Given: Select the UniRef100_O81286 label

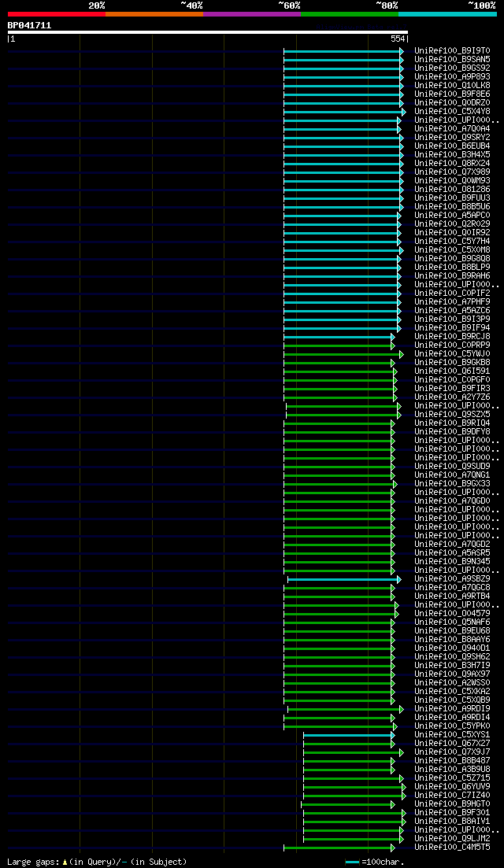Looking at the screenshot, I should point(452,190).
